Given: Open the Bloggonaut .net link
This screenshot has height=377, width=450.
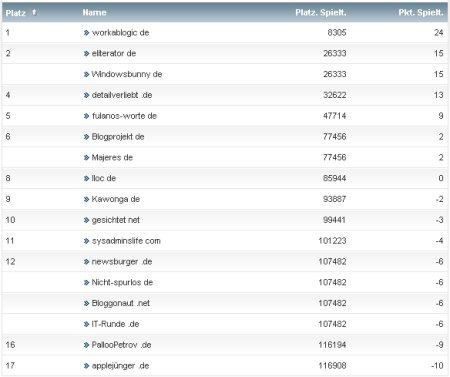Looking at the screenshot, I should tap(121, 303).
